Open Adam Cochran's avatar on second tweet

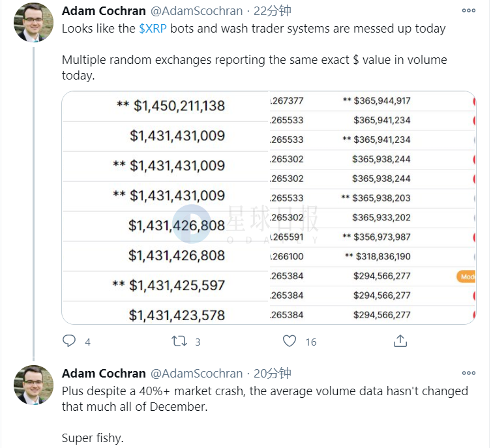pos(33,385)
